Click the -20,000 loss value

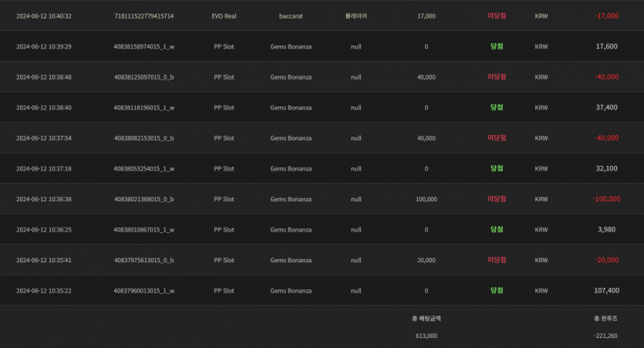point(606,260)
